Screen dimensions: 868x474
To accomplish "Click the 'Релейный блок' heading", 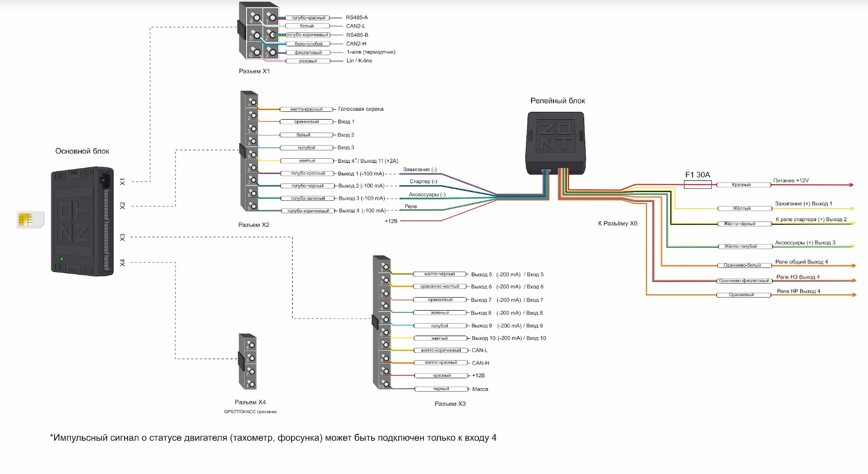I will pyautogui.click(x=558, y=101).
